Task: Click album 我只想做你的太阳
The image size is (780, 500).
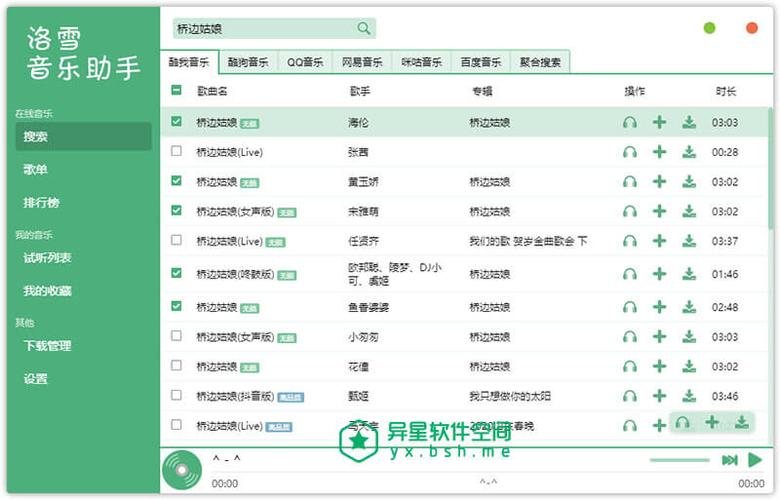Action: pos(510,397)
